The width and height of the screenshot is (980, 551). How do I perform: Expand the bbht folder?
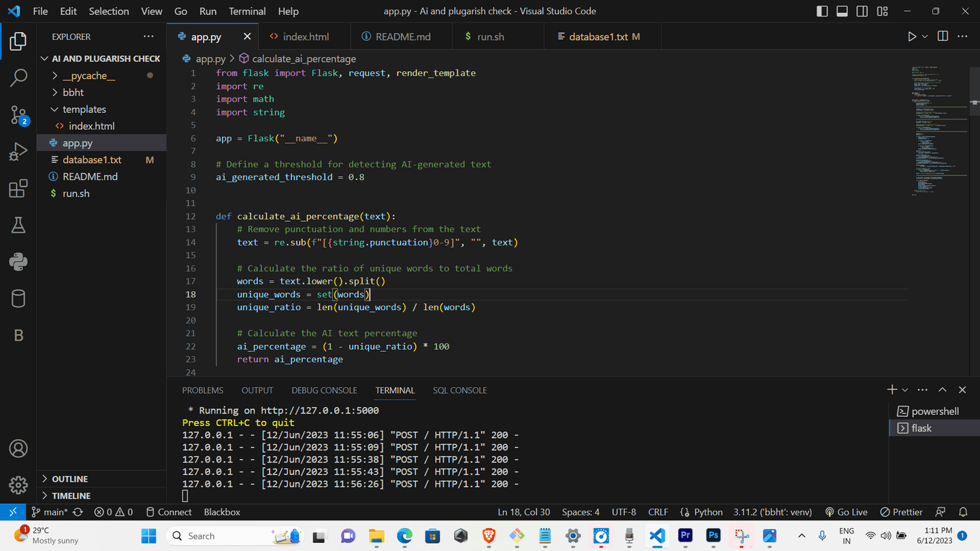(x=101, y=93)
